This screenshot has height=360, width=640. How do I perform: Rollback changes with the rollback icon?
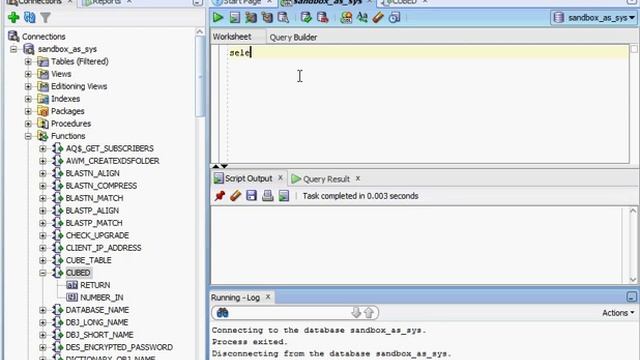click(x=322, y=18)
